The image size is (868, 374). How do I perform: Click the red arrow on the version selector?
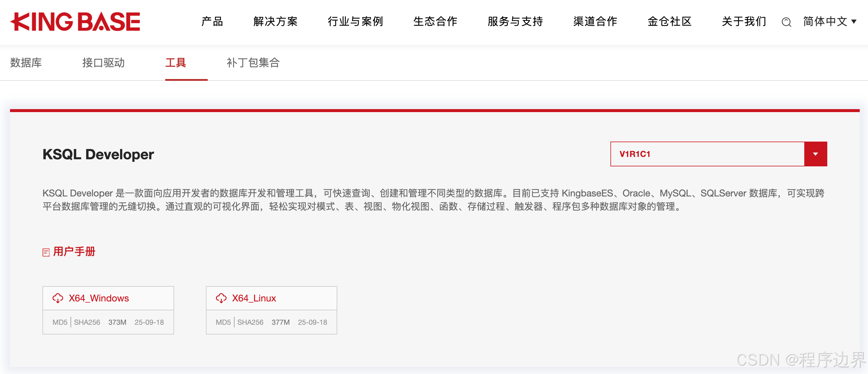(x=815, y=154)
